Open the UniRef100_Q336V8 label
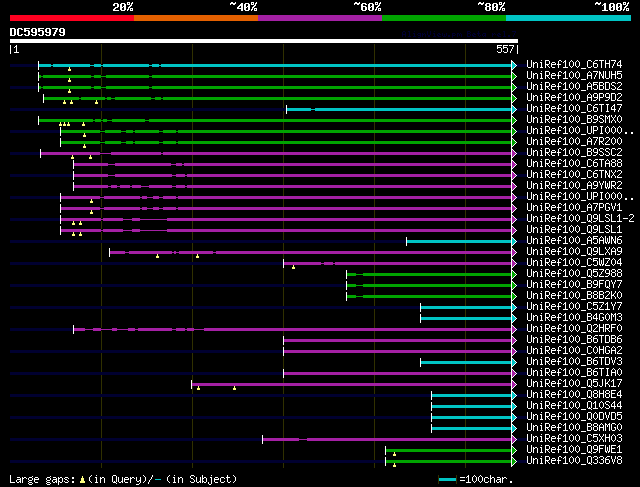640x487 pixels. [574, 461]
